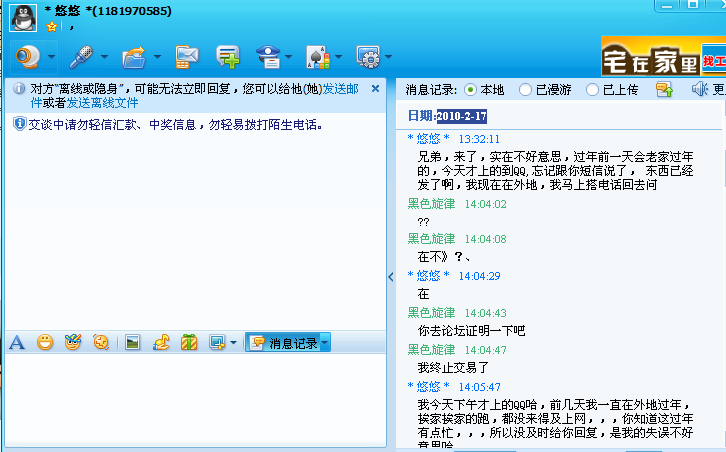The image size is (726, 452).
Task: Click the star level icon under nickname
Action: coord(52,26)
